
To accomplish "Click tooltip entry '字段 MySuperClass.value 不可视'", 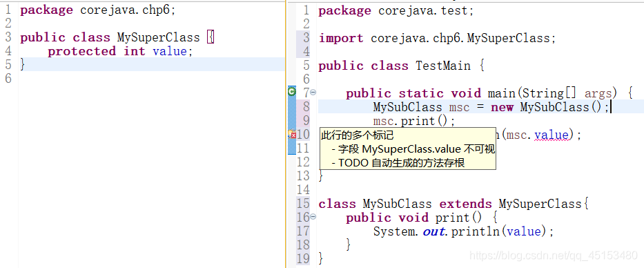I will click(416, 149).
